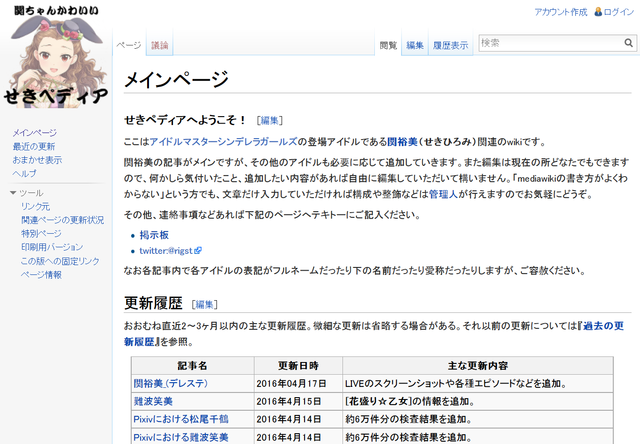The height and width of the screenshot is (444, 640).
Task: Open 難波笑美 article in table
Action: point(153,402)
